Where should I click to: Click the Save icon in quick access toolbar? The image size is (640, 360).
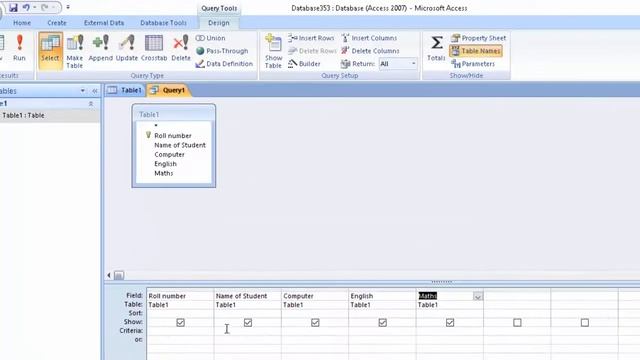tap(13, 7)
